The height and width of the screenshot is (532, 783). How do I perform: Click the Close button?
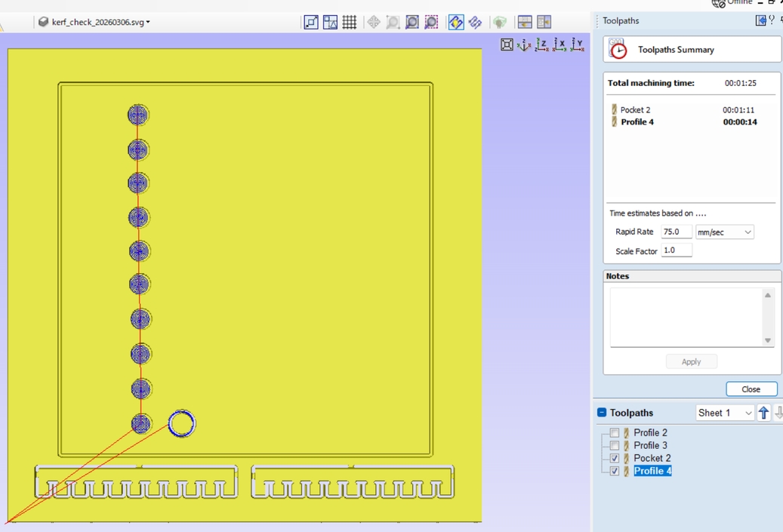(751, 389)
